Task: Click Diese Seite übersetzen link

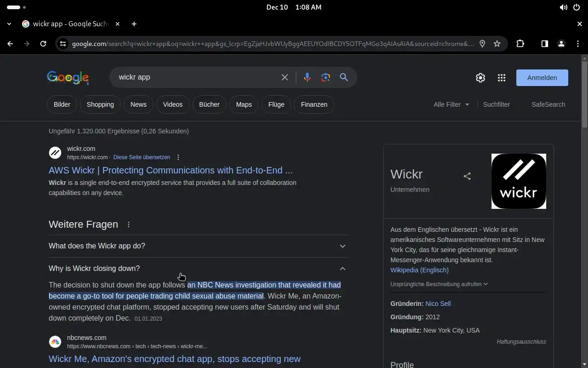Action: pyautogui.click(x=141, y=157)
